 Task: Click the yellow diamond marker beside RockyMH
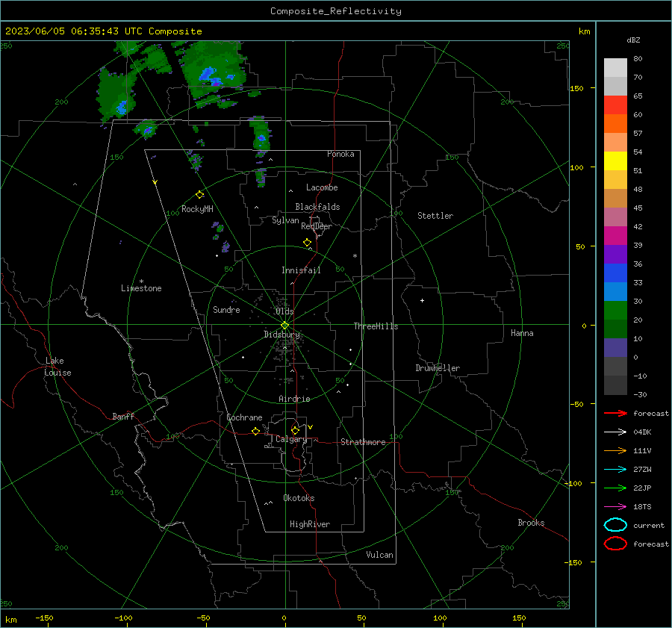199,195
